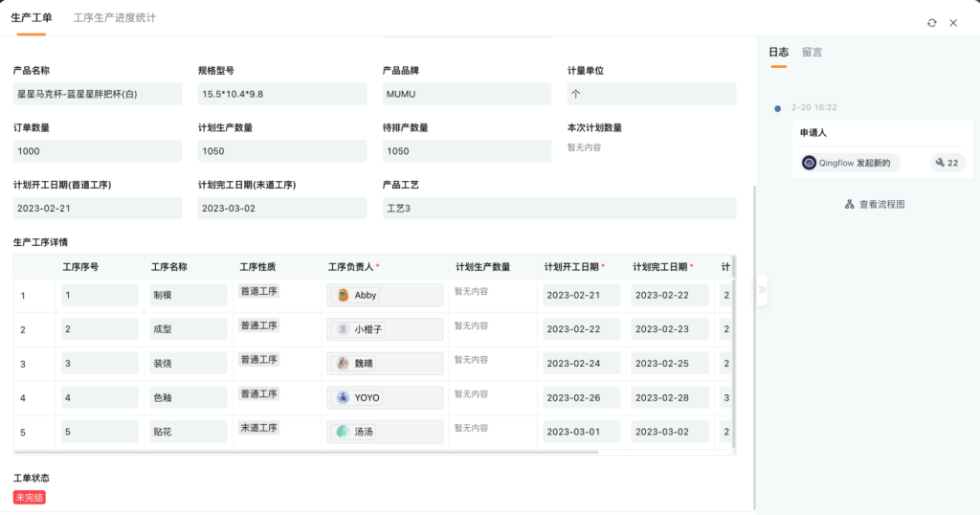
Task: Open the 产品工艺 field showing 工艺3
Action: click(559, 209)
